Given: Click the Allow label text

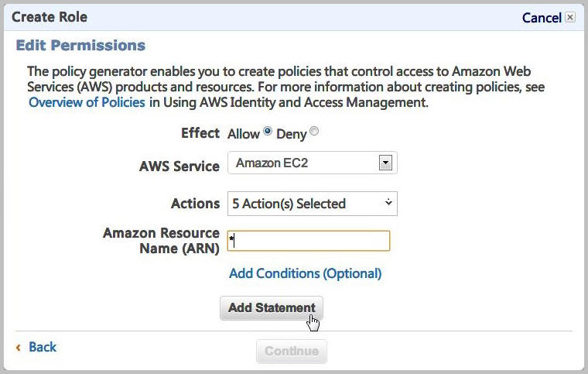Looking at the screenshot, I should click(x=244, y=134).
